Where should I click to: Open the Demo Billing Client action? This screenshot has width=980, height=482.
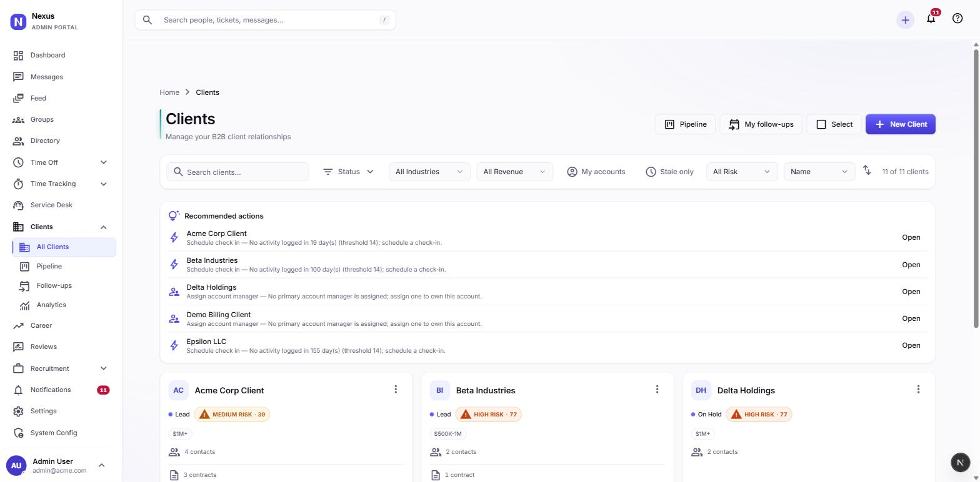click(x=911, y=318)
